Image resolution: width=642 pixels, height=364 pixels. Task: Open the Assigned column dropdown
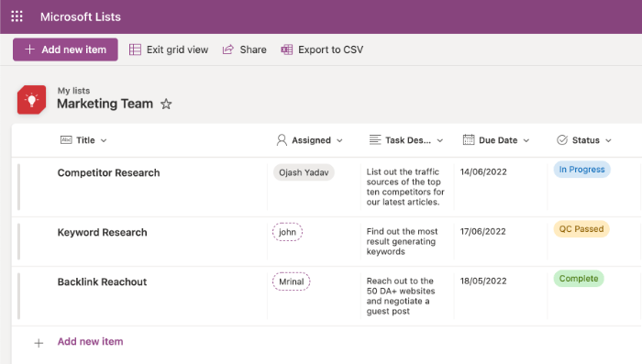point(339,140)
